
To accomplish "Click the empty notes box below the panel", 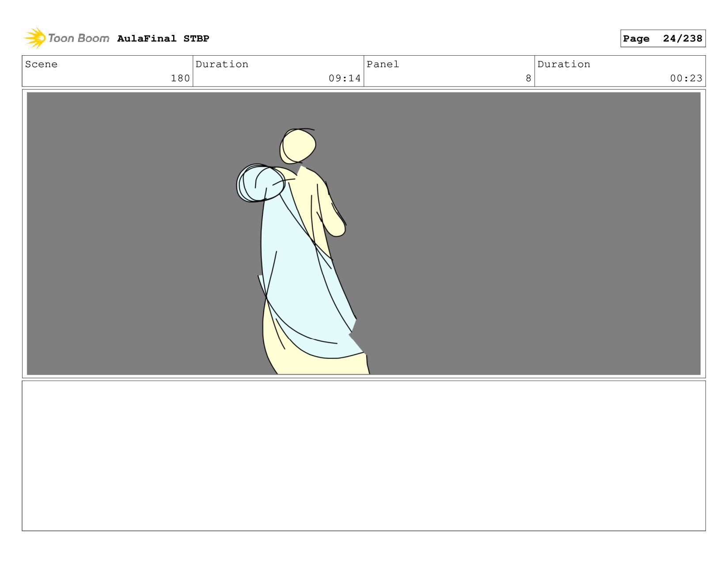I will [364, 456].
